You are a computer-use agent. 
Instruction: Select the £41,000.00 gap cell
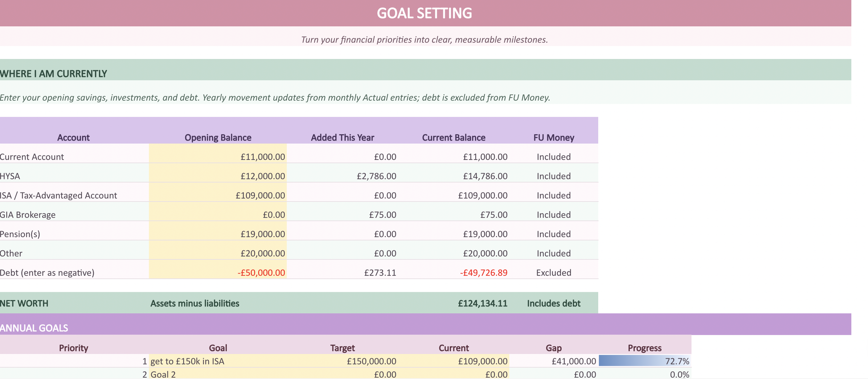(x=554, y=361)
